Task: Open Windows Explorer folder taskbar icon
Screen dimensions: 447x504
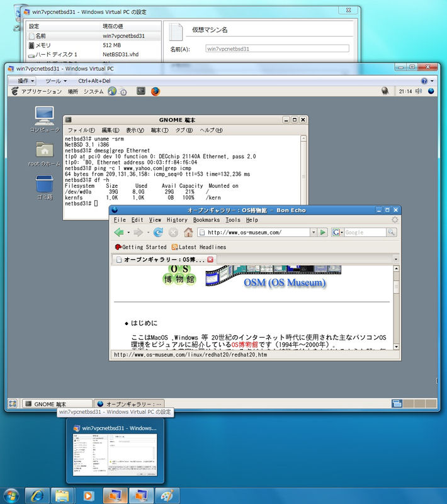Action: click(x=62, y=496)
